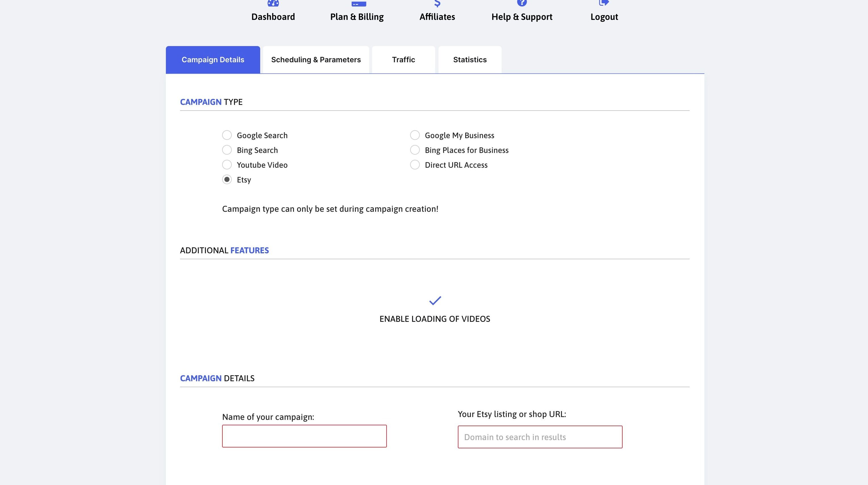Select the Bing Places for Business radio
868x485 pixels.
[415, 150]
